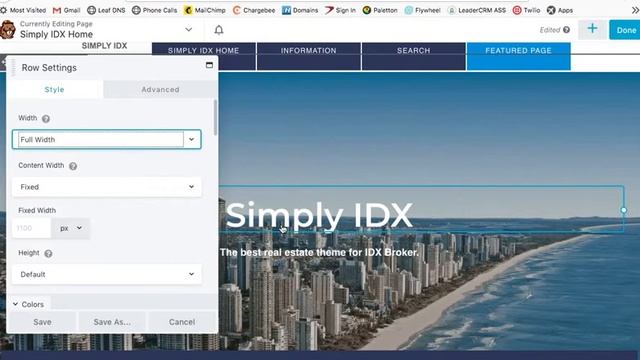This screenshot has width=640, height=360.
Task: Open the Apps bookmark
Action: pos(560,10)
